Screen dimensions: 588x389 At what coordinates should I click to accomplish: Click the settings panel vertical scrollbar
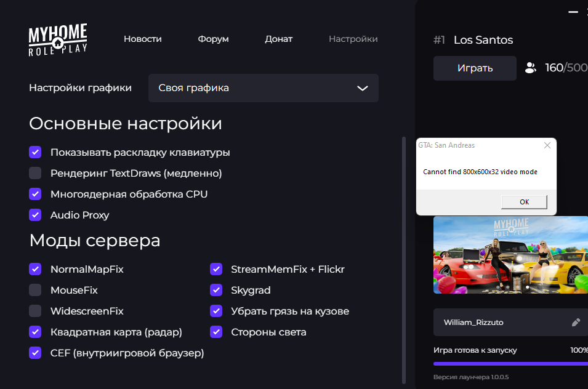(x=404, y=260)
